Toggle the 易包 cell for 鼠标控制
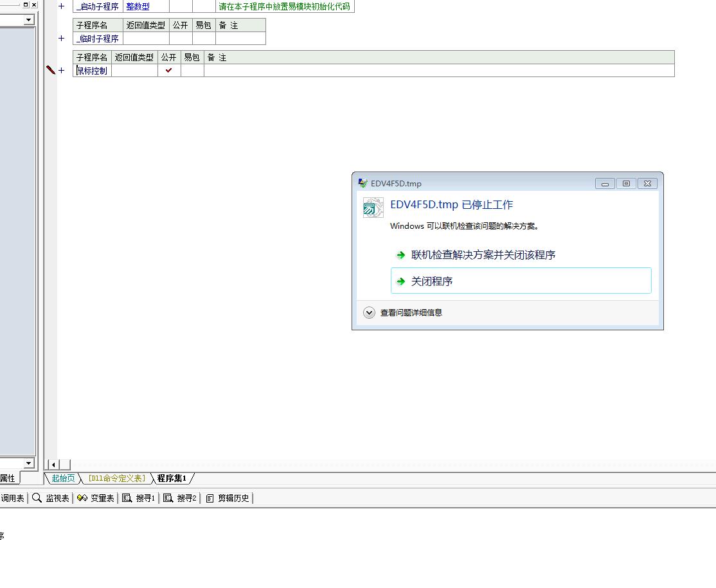Image resolution: width=716 pixels, height=588 pixels. tap(192, 71)
